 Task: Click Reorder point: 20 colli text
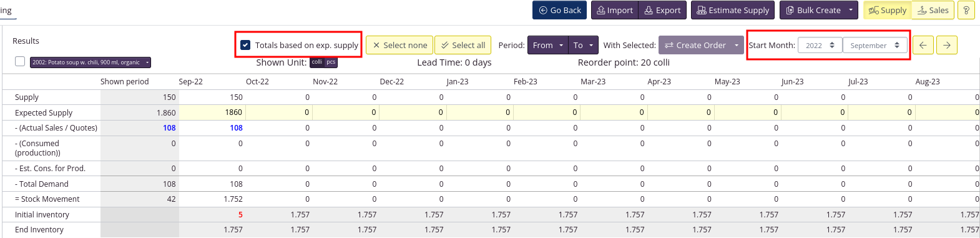(x=624, y=62)
